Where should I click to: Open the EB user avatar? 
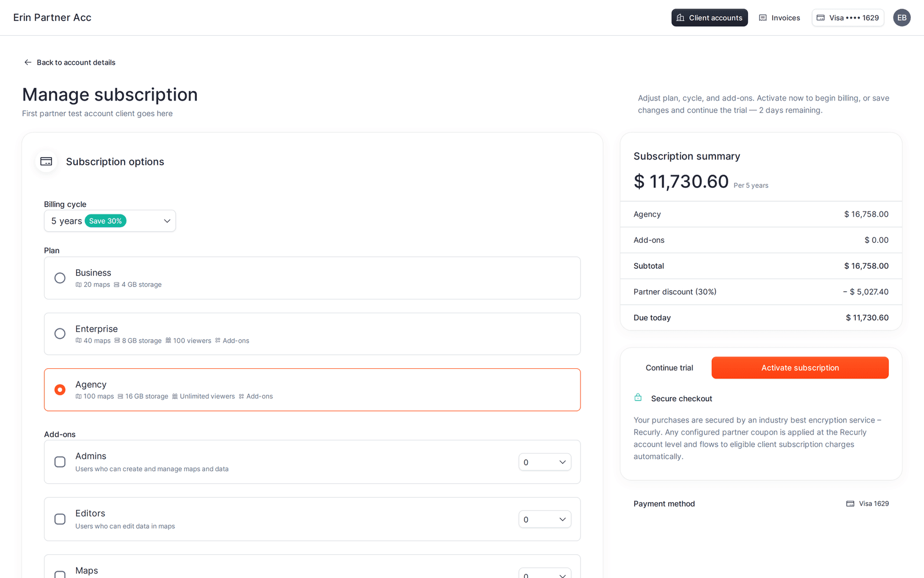point(901,18)
